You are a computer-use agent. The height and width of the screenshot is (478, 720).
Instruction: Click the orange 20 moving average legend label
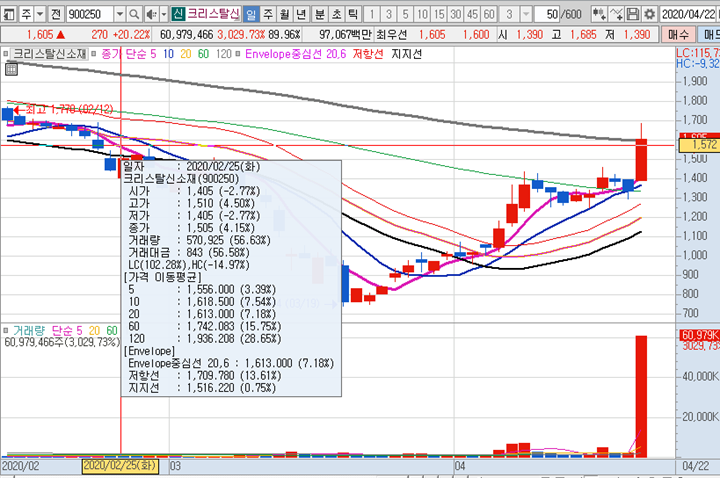tap(186, 54)
